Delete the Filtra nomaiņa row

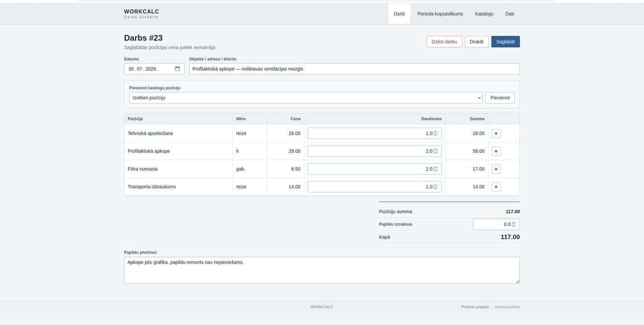click(496, 169)
